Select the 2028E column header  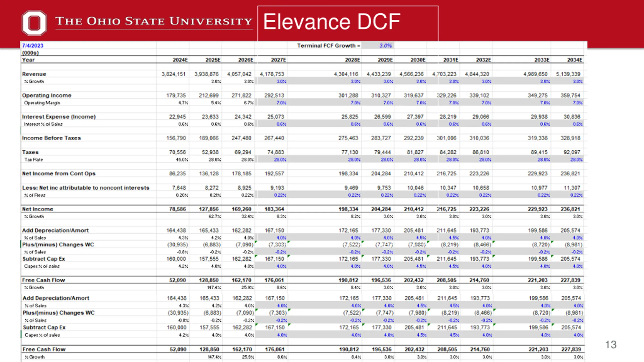352,60
